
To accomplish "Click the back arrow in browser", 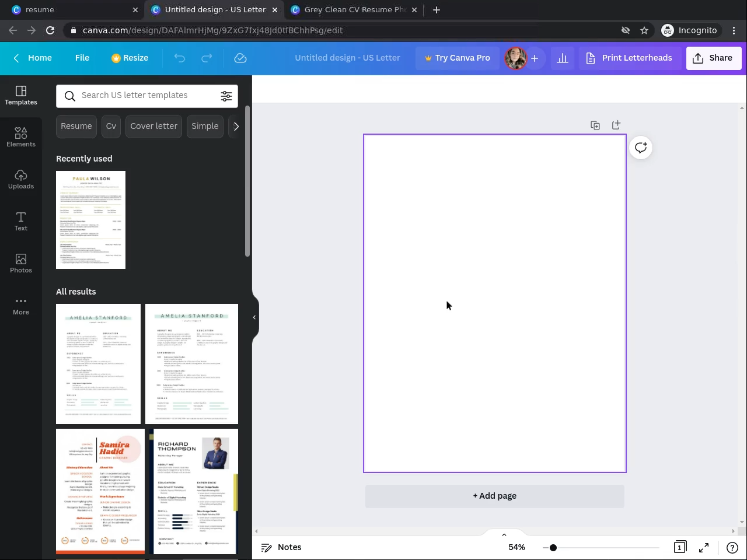I will pyautogui.click(x=13, y=30).
